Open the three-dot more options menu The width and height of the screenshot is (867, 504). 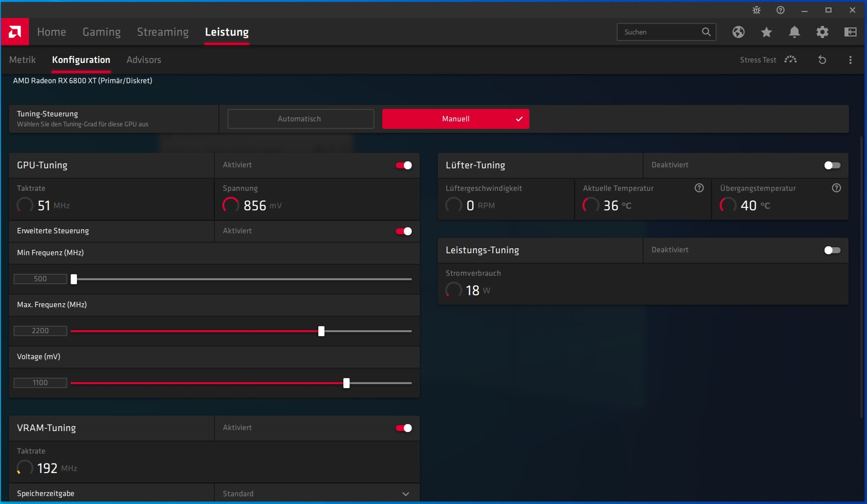[851, 60]
